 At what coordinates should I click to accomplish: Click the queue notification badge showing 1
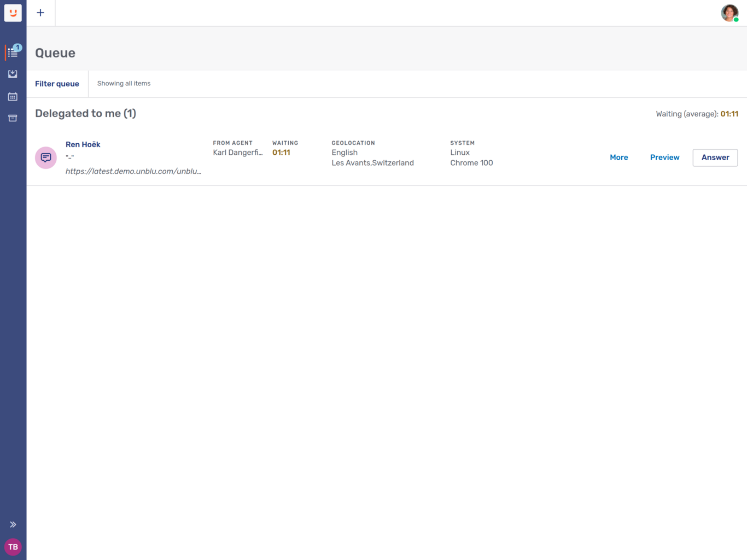(18, 48)
